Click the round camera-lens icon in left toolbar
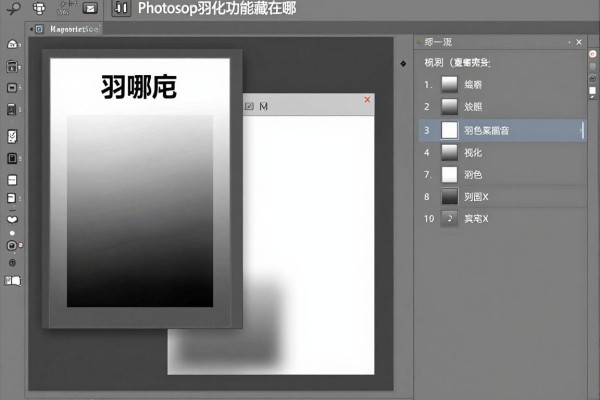Image resolution: width=600 pixels, height=400 pixels. click(12, 245)
